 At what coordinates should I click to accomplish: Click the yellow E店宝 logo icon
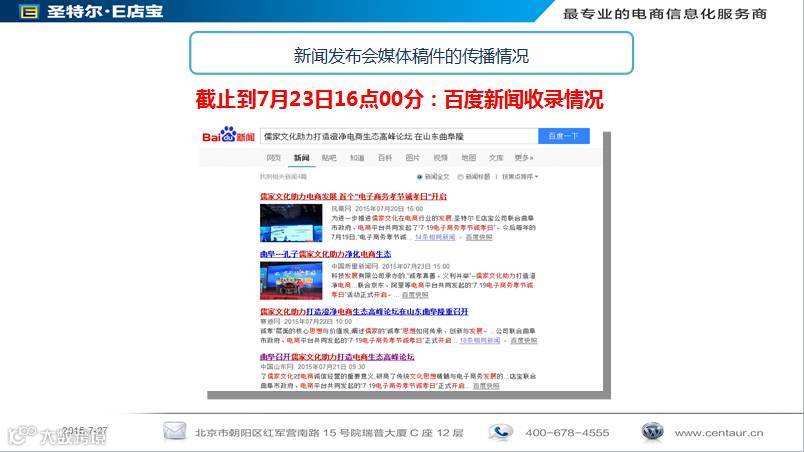click(x=29, y=11)
